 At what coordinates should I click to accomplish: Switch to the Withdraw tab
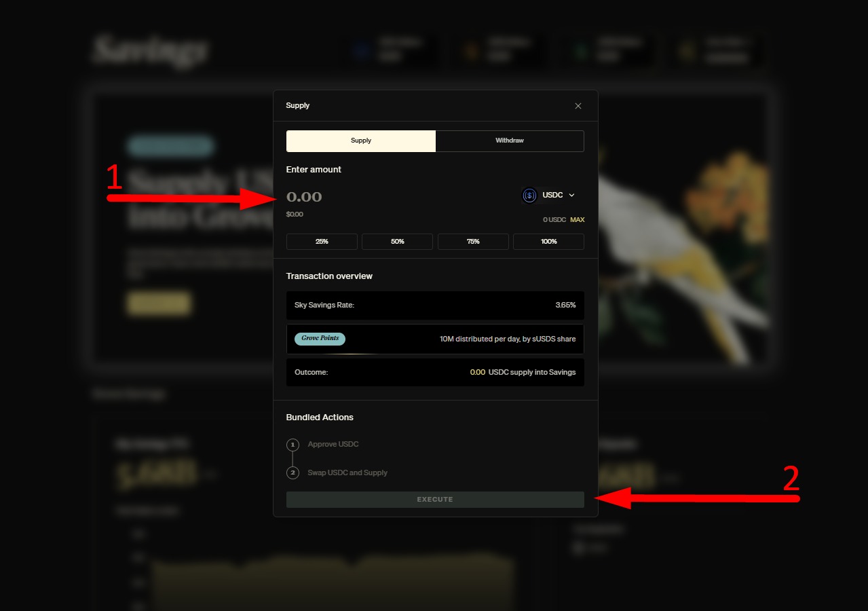pos(510,141)
